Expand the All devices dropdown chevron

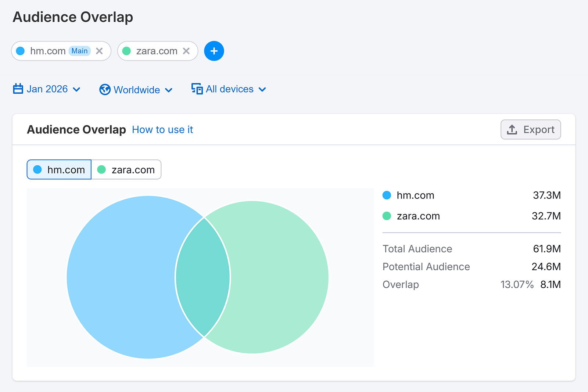coord(262,90)
